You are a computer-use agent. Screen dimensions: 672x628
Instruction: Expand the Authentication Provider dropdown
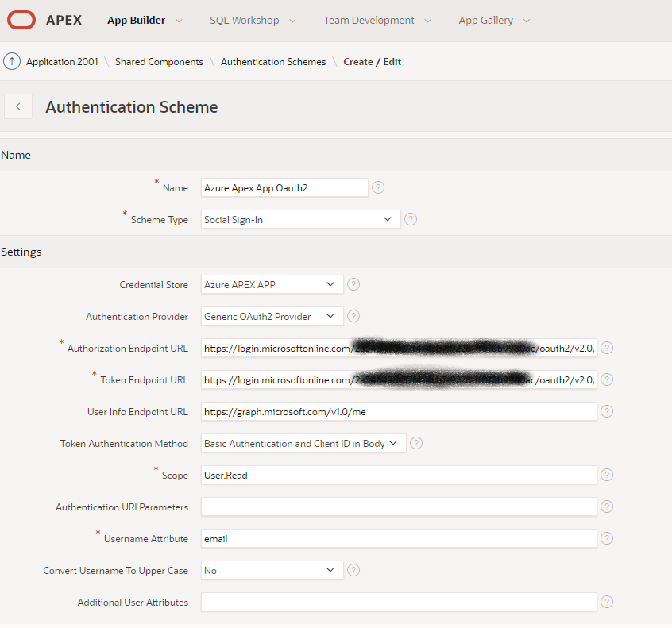pos(272,316)
